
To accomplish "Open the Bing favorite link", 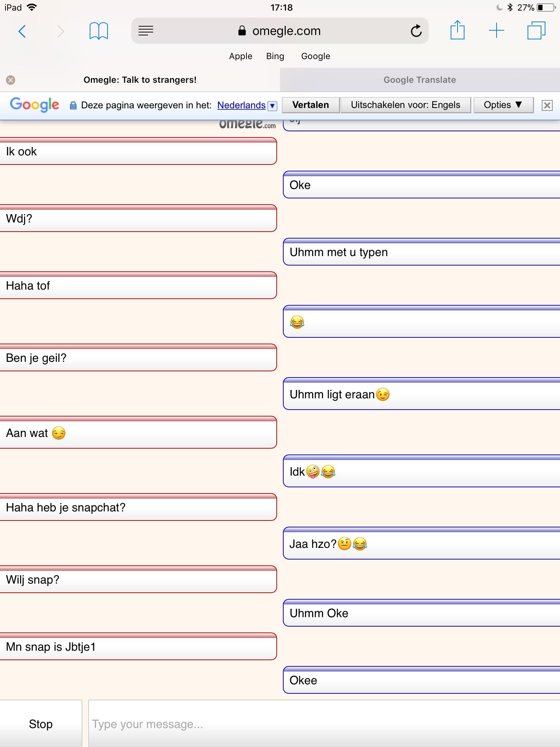I will (x=275, y=56).
